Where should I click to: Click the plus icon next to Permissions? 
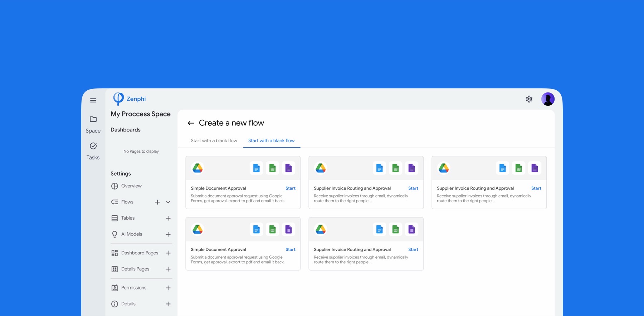pyautogui.click(x=168, y=288)
